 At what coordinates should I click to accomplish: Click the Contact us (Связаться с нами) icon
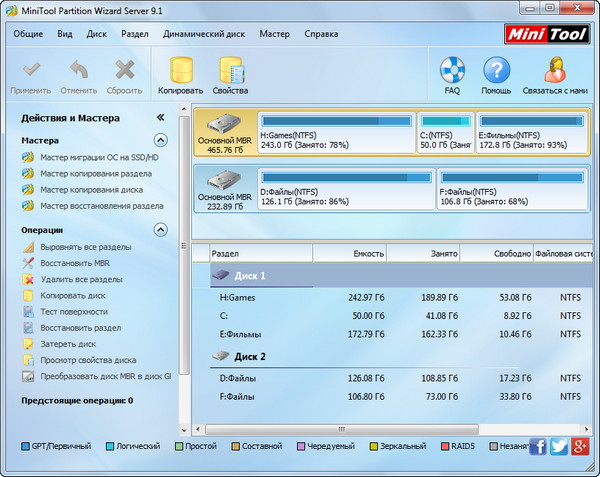pos(555,70)
